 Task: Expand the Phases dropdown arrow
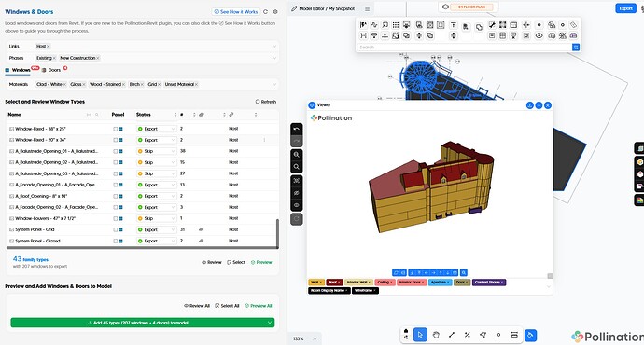[274, 58]
